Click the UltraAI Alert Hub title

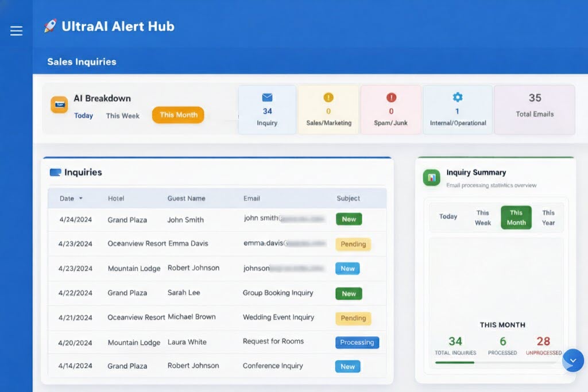tap(118, 26)
